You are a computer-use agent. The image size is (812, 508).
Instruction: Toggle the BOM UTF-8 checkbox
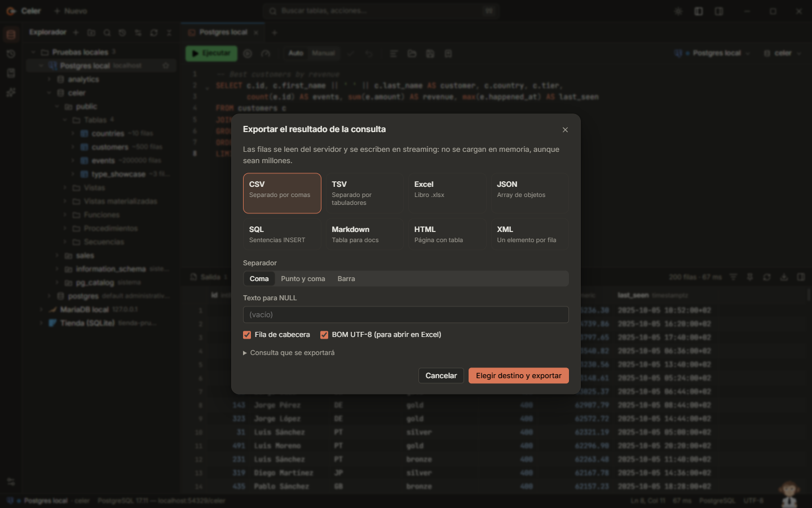324,335
